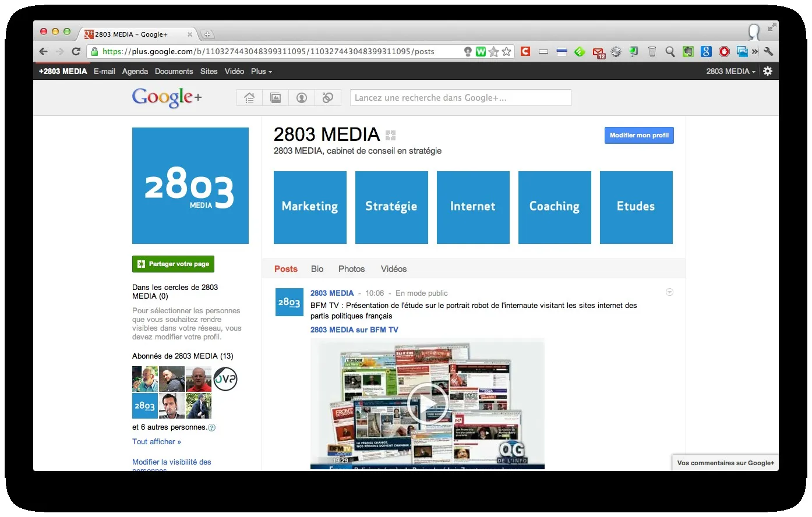Screen dimensions: 812x517
Task: Open the 2803 MEDIA sur BFM TV link
Action: point(354,330)
